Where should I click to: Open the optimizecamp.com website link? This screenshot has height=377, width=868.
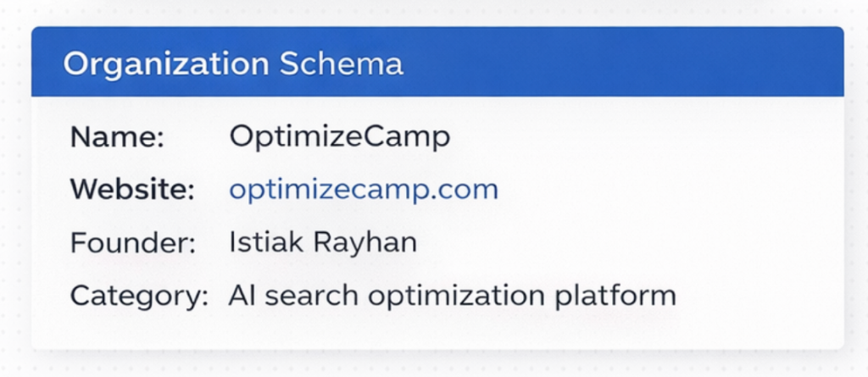point(363,189)
